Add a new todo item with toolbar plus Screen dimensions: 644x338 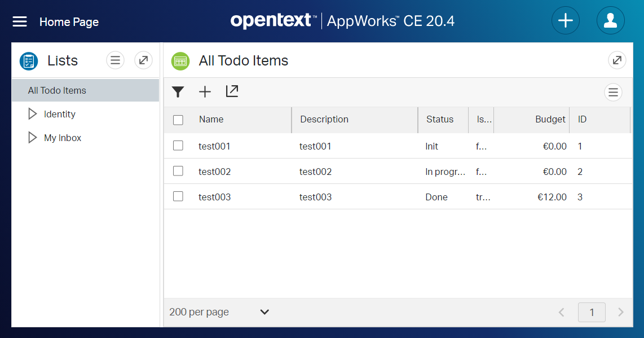point(205,92)
